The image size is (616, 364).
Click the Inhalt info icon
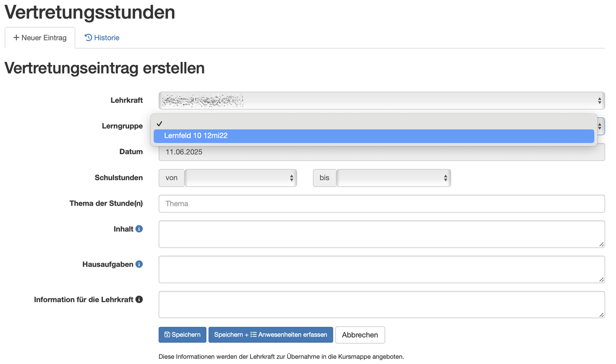point(139,229)
